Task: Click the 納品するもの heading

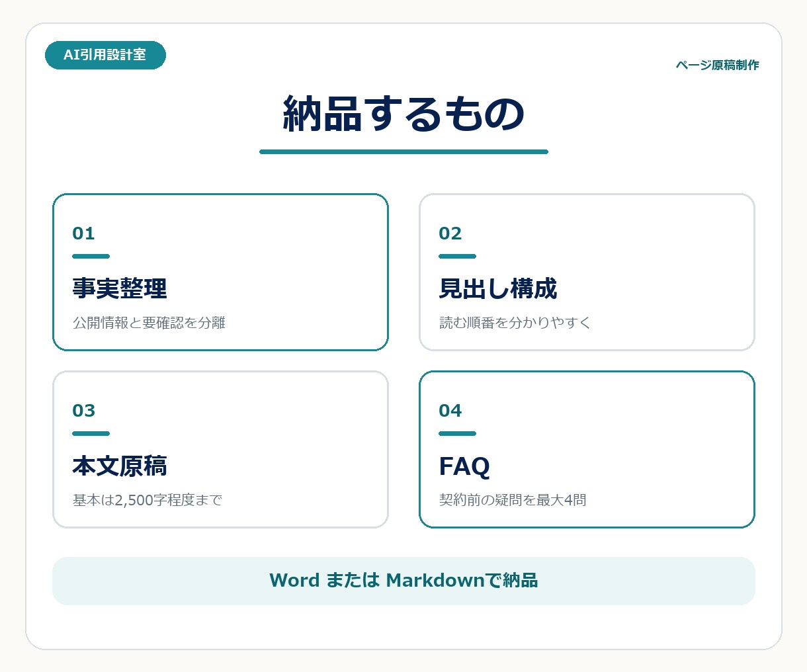Action: pyautogui.click(x=403, y=114)
